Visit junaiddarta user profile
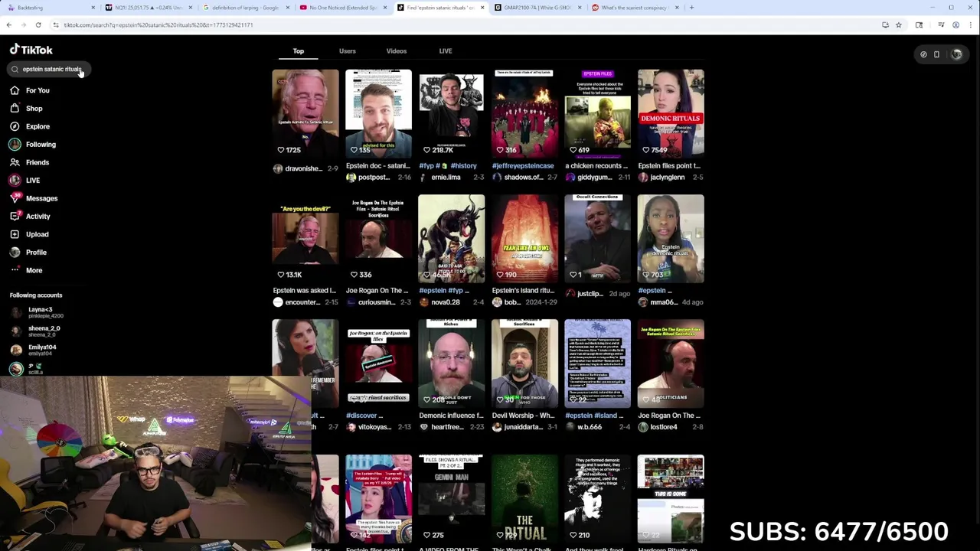 coord(523,427)
